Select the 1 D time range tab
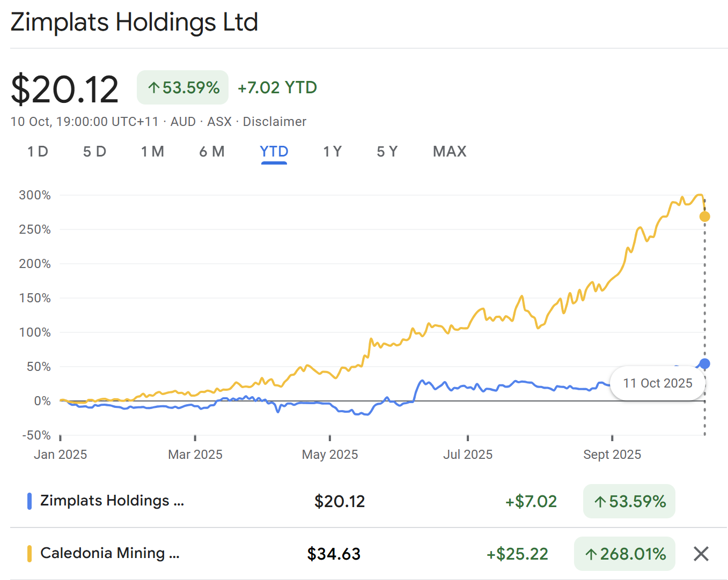This screenshot has width=728, height=580. point(38,152)
